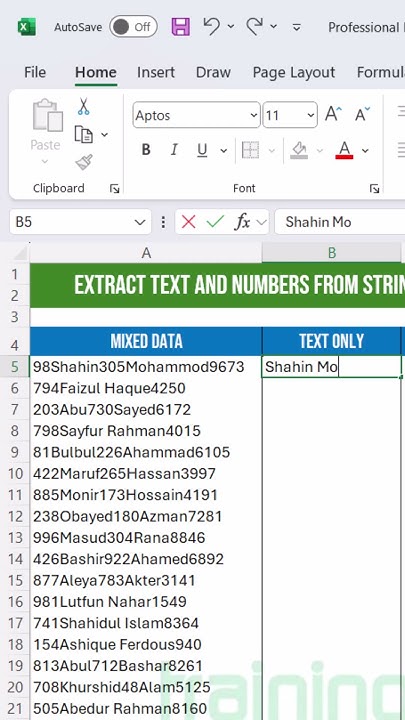Toggle the AutoSave switch
This screenshot has width=405, height=720.
pos(133,27)
